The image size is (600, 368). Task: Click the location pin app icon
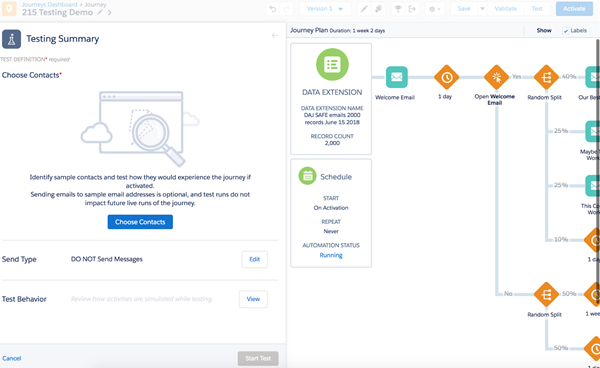coord(9,8)
